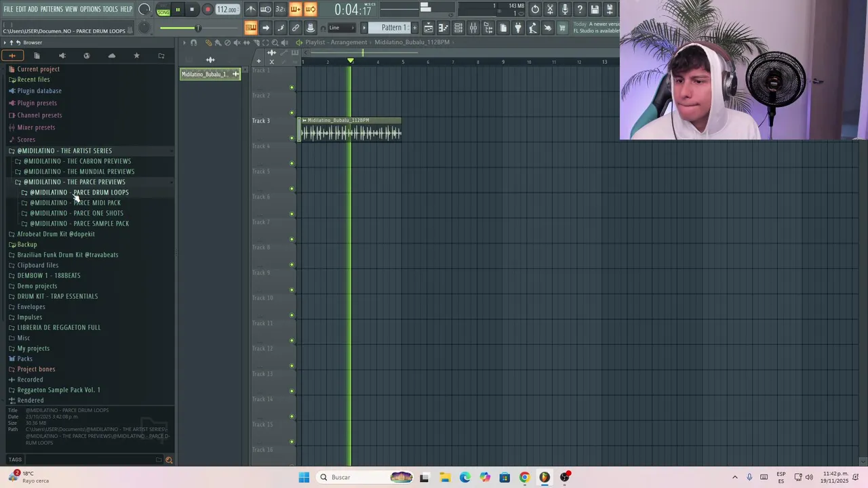868x488 pixels.
Task: Toggle the playlist snap magnet icon
Action: (194, 43)
